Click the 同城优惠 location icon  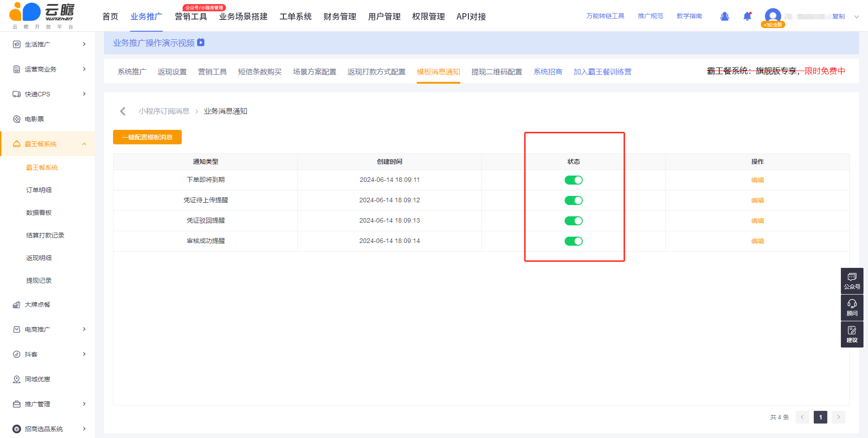(x=17, y=379)
